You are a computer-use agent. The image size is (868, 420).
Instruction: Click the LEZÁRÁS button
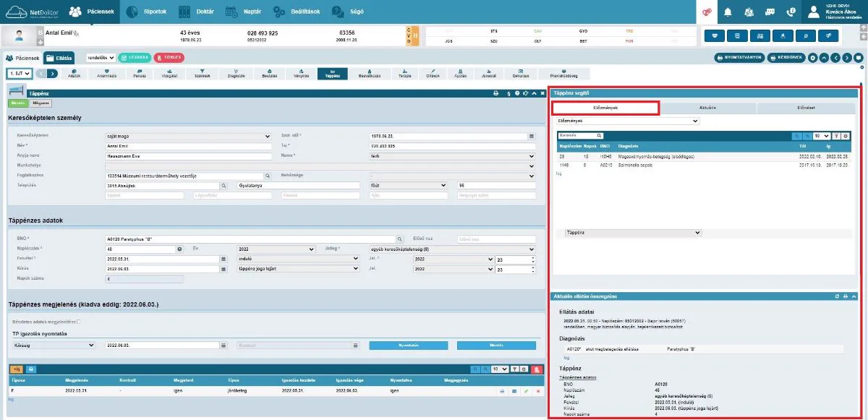(135, 57)
